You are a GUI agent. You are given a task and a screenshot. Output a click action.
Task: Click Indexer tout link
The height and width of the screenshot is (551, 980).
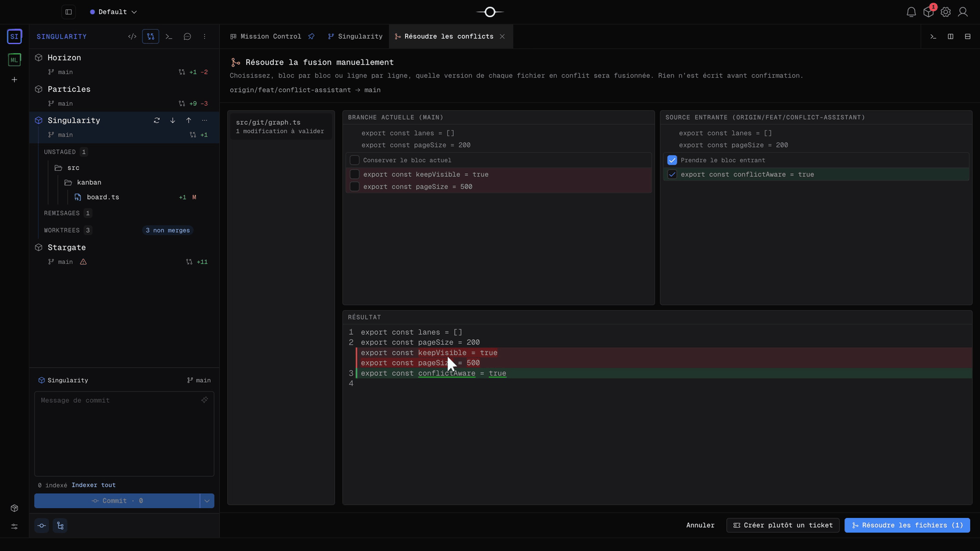(x=94, y=485)
